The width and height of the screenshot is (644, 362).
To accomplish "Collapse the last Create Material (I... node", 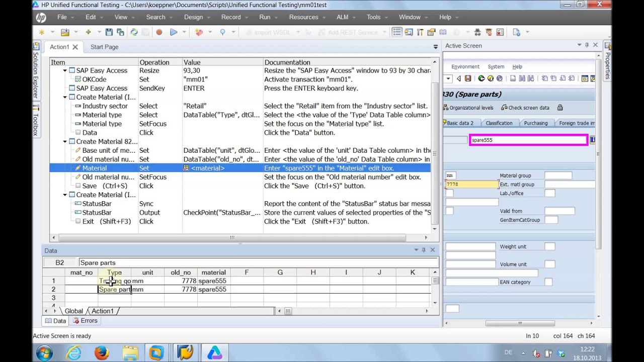I will (x=65, y=195).
